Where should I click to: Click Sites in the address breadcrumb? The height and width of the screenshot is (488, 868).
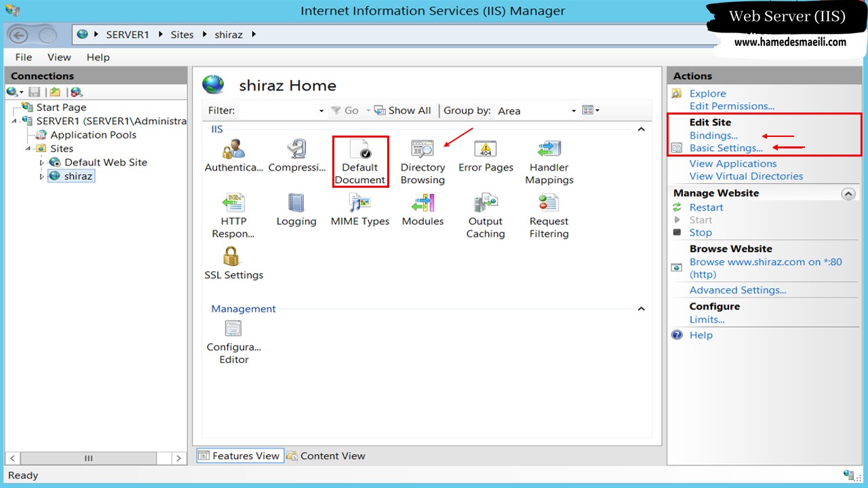[x=182, y=35]
